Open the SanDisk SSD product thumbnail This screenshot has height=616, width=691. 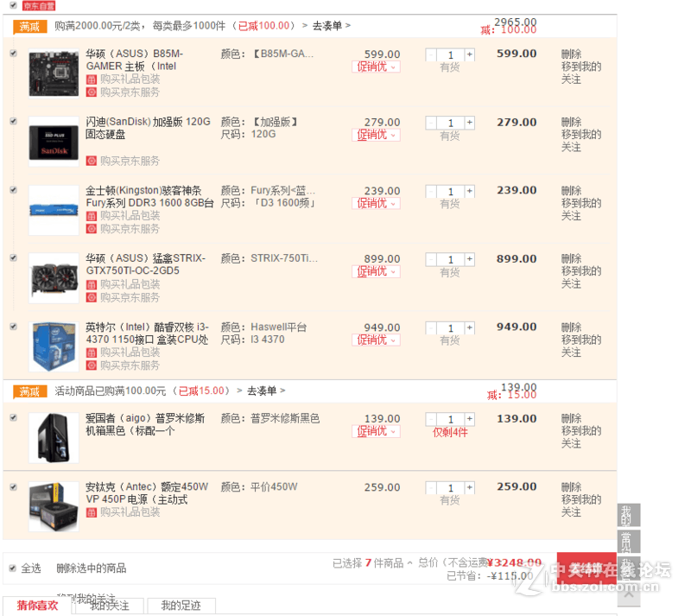tap(54, 142)
